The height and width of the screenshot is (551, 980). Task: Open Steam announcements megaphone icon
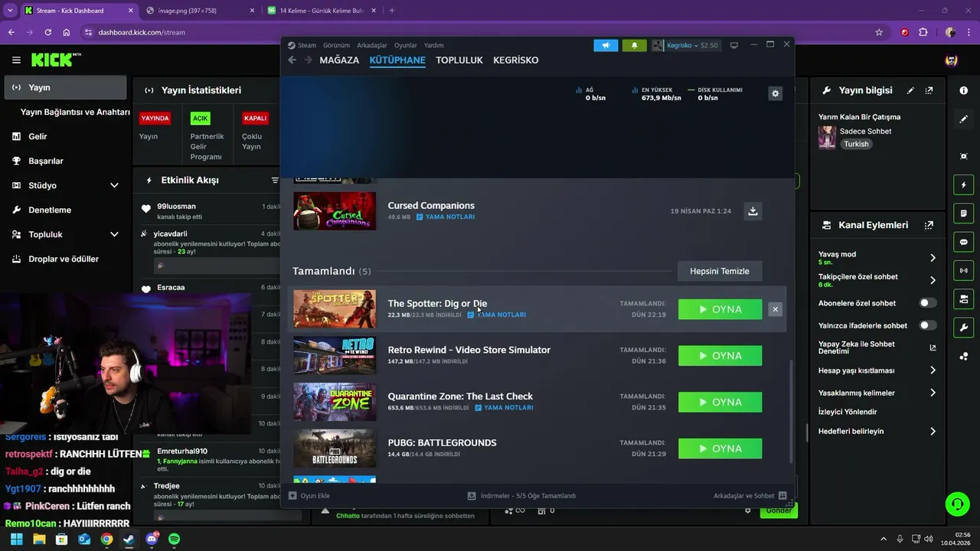(x=606, y=45)
